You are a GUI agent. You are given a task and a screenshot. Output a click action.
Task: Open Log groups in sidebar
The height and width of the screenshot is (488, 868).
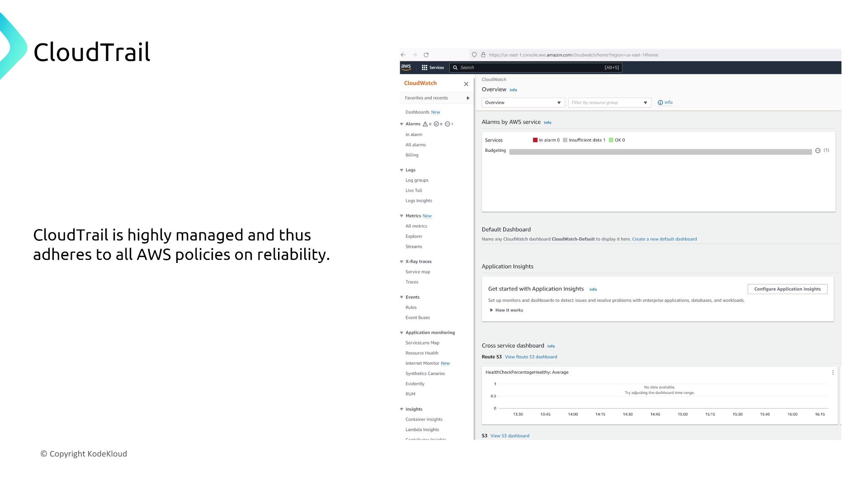pyautogui.click(x=416, y=180)
